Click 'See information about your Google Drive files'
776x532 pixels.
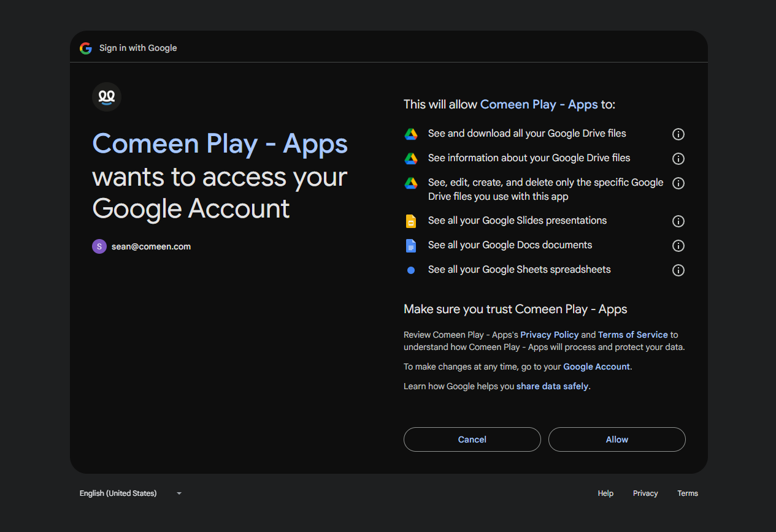529,158
